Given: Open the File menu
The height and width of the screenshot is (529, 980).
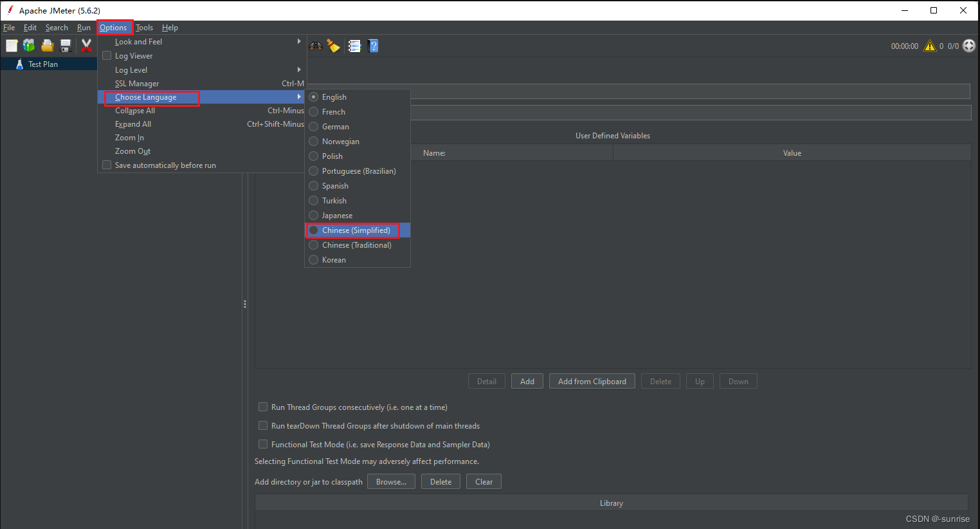Looking at the screenshot, I should coord(9,28).
